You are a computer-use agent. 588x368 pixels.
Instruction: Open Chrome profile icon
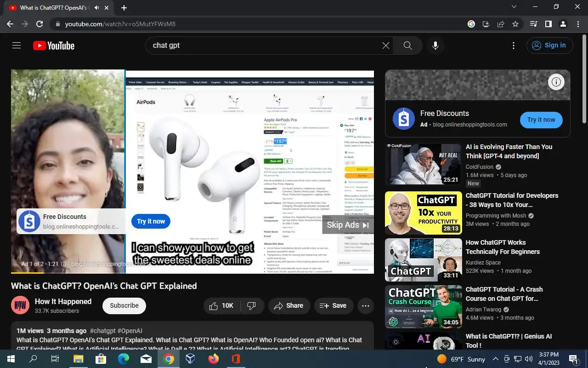click(x=563, y=24)
